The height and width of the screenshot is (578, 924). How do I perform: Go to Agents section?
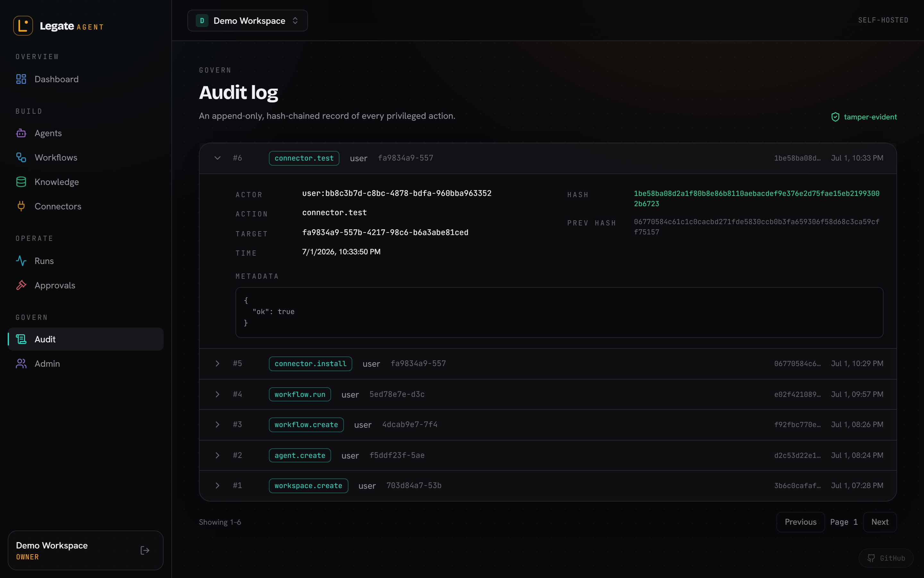86,133
